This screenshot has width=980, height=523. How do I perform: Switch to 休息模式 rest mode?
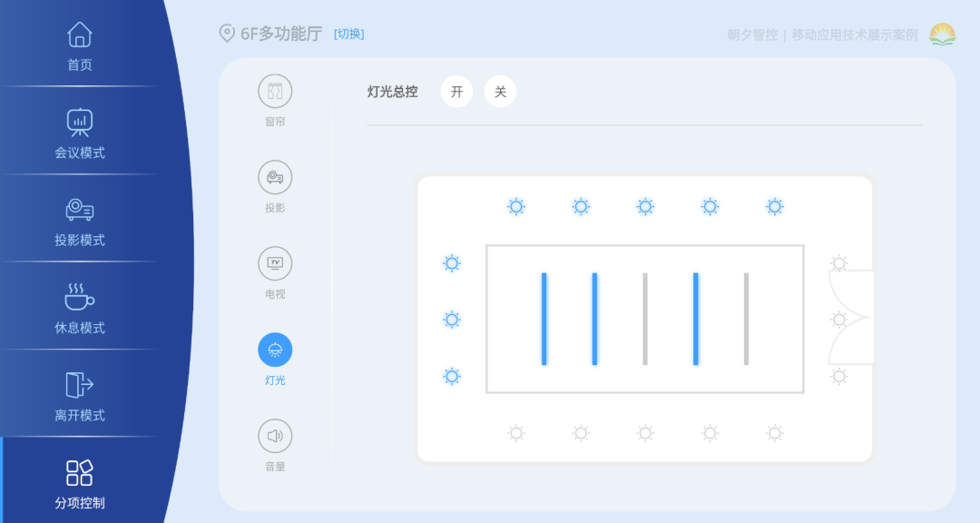pyautogui.click(x=80, y=308)
